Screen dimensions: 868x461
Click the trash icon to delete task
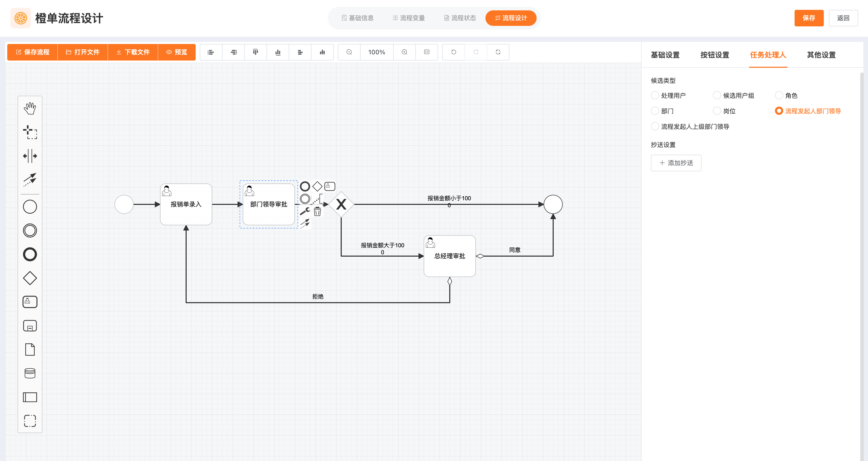click(317, 212)
